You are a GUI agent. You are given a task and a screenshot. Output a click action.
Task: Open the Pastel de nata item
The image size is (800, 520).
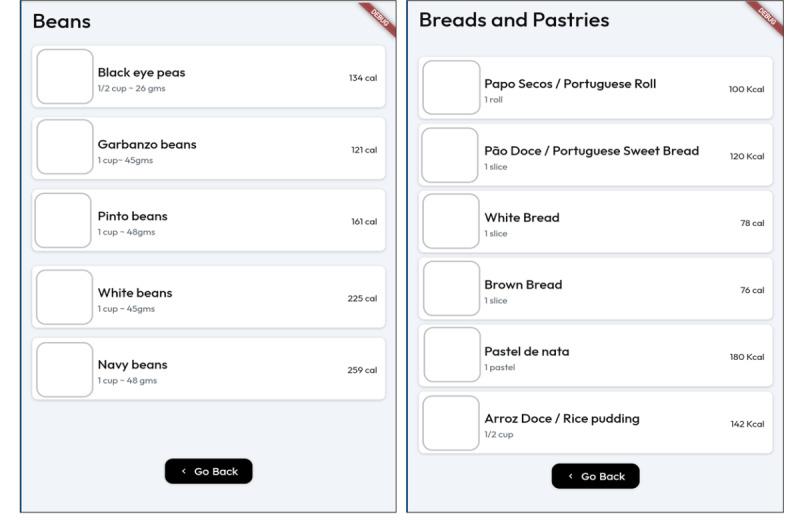(x=596, y=356)
